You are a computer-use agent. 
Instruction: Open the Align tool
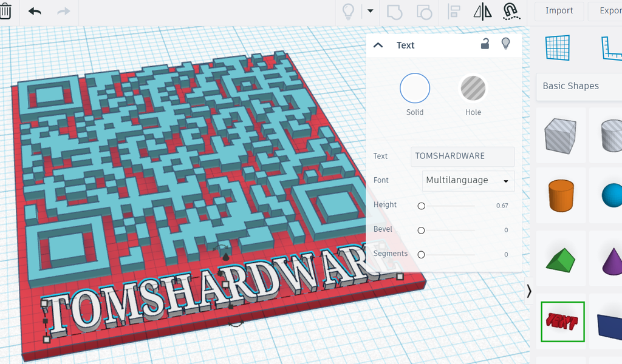click(x=454, y=11)
